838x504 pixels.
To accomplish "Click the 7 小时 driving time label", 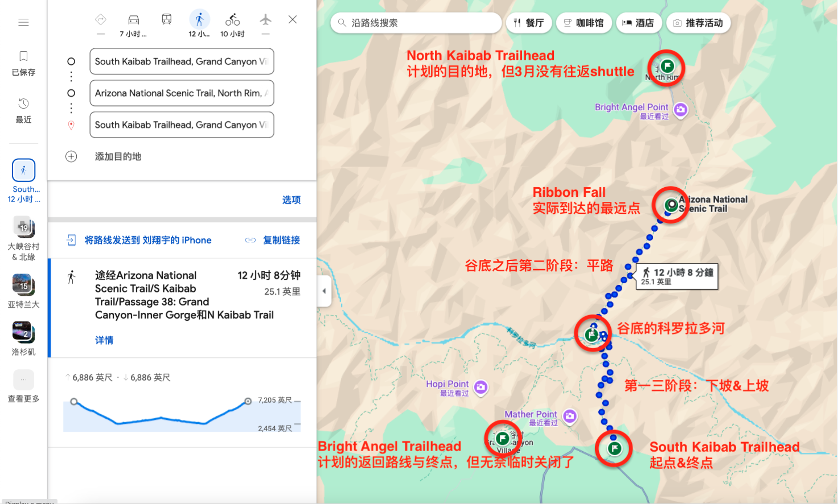I will click(133, 34).
